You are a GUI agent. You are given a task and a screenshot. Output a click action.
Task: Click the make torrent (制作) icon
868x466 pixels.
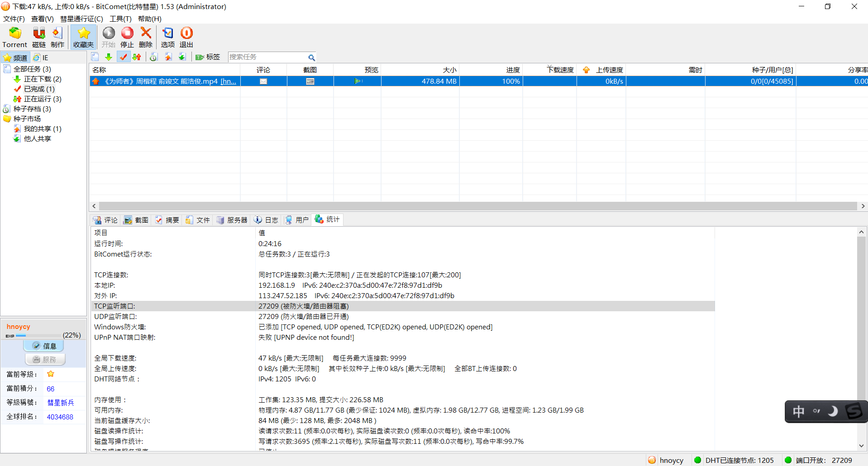(x=57, y=37)
